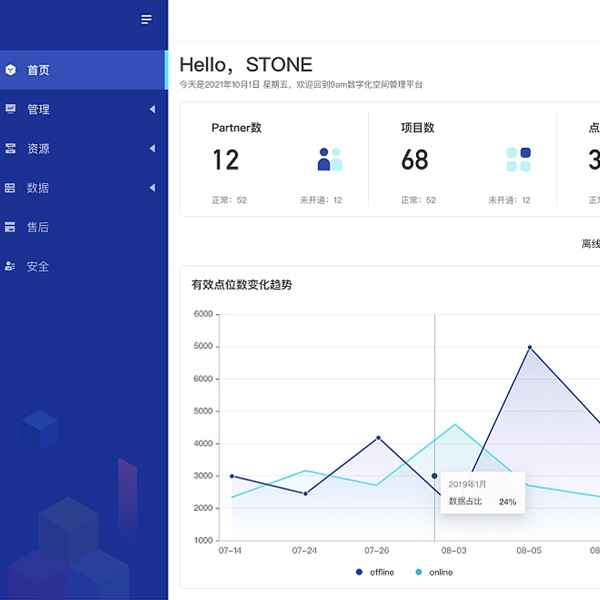Click the hamburger menu collapse icon
Viewport: 600px width, 600px height.
(147, 20)
